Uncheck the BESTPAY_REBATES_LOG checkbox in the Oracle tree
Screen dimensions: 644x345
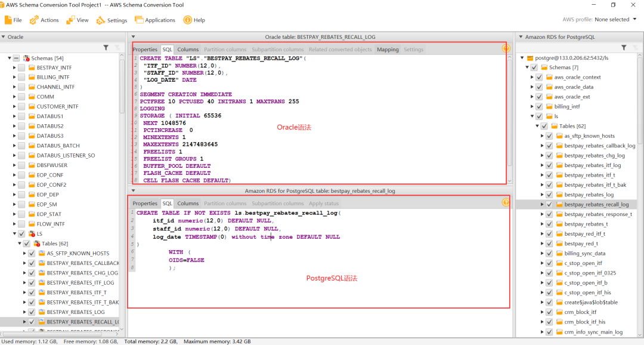(x=32, y=312)
